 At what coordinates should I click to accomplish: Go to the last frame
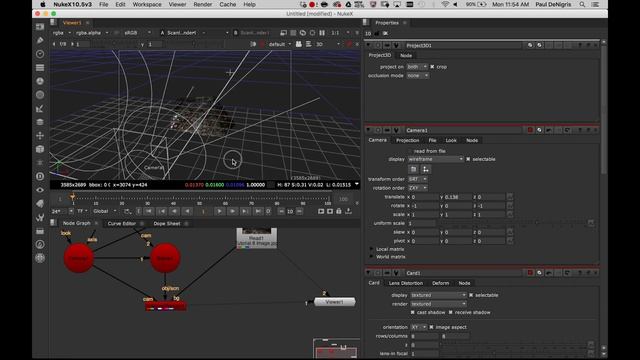click(258, 211)
